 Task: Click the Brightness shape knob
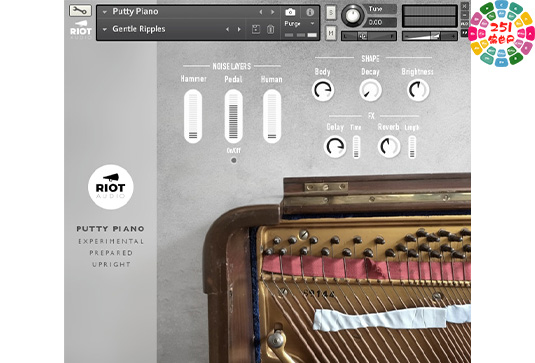(418, 90)
